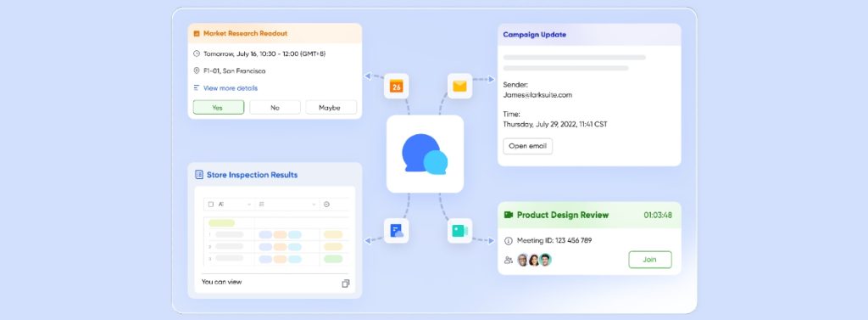Expand the first column dropdown arrow in table
Viewport: 868px width, 320px height.
(x=249, y=204)
